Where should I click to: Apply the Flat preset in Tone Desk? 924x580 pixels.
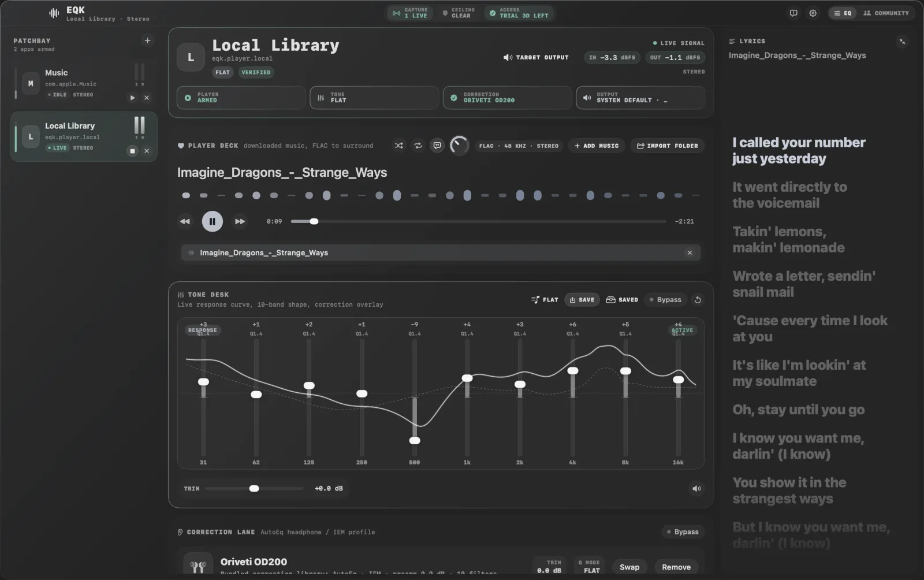[x=545, y=300]
